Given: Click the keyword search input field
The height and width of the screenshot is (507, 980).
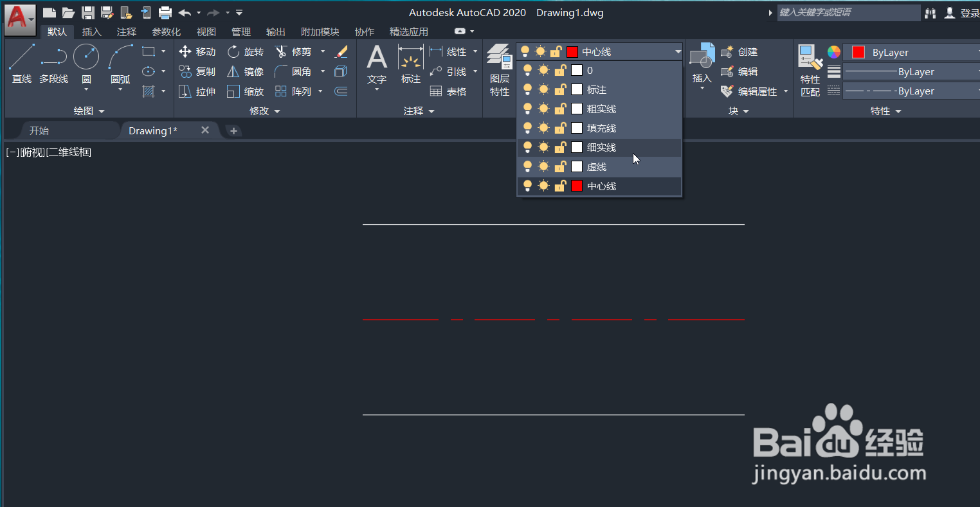Looking at the screenshot, I should click(x=849, y=13).
